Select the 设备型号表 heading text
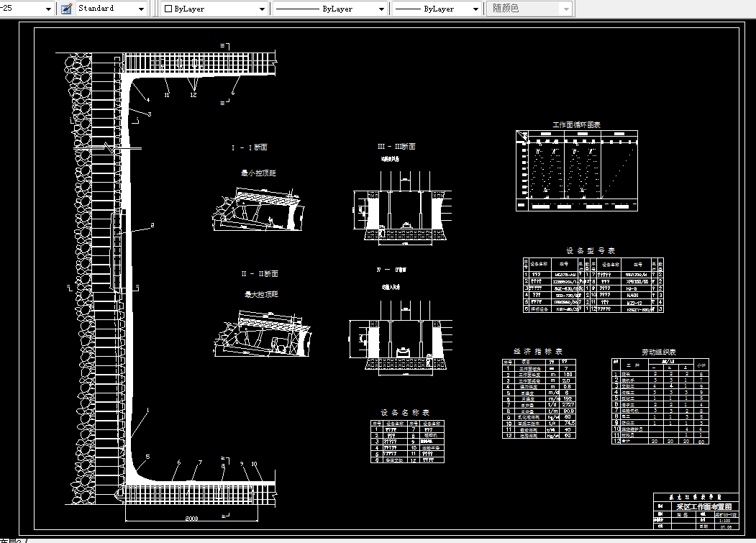The width and height of the screenshot is (756, 543). pos(591,251)
